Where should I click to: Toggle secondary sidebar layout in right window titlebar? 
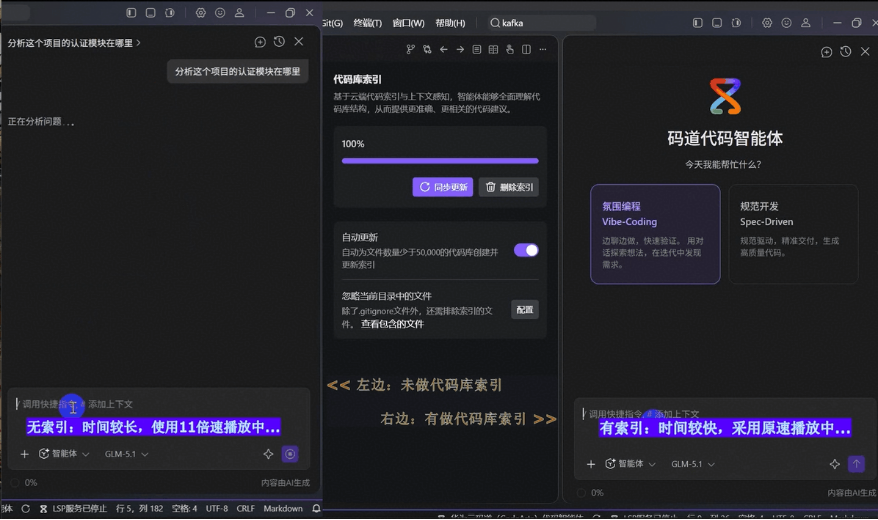(736, 22)
